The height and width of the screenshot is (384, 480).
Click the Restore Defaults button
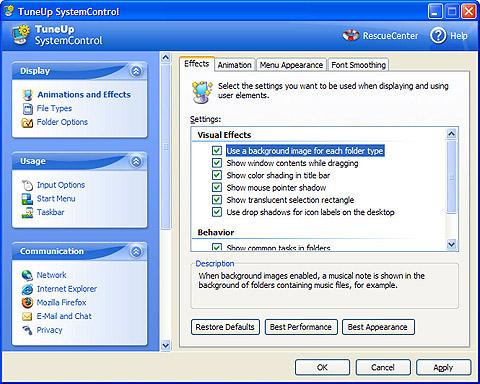point(225,327)
